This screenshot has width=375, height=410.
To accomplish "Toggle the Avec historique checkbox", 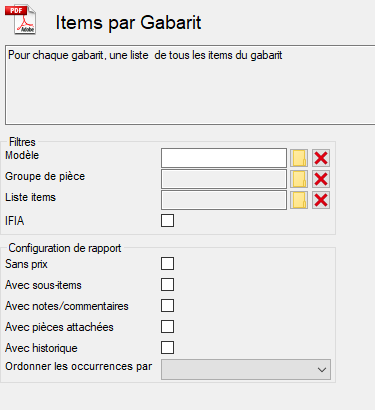I will click(167, 348).
